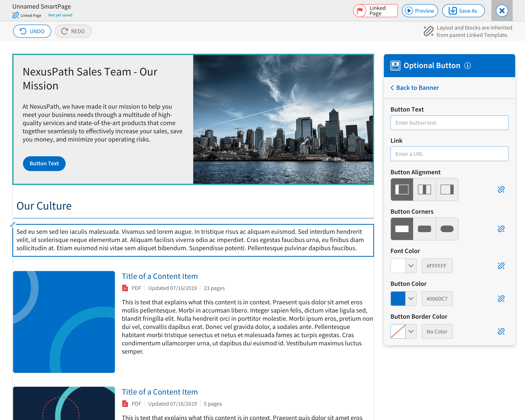The image size is (525, 420).
Task: Click linked-template icon beside Font Color
Action: coord(501,266)
